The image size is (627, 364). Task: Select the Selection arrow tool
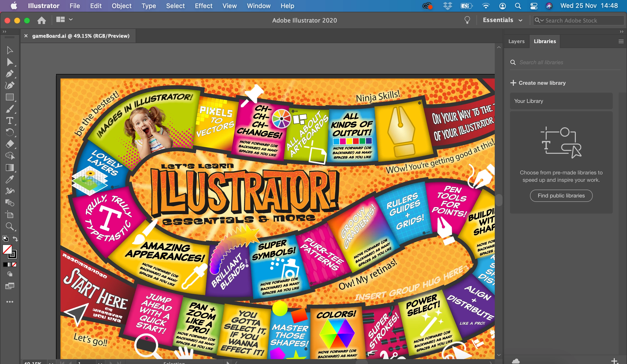pos(10,50)
